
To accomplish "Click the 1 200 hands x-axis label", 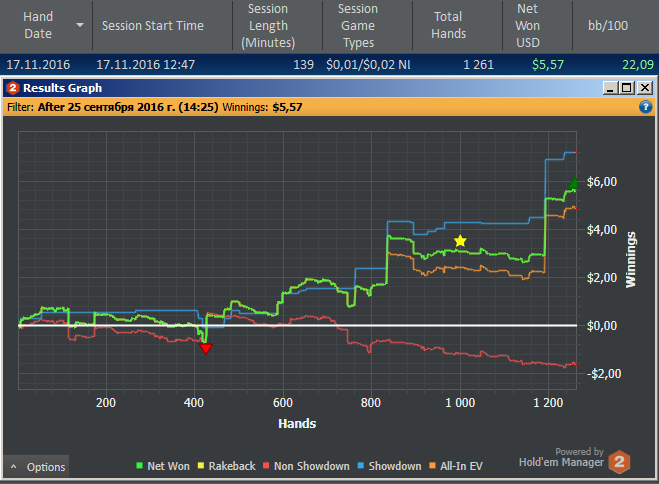I will pos(548,403).
